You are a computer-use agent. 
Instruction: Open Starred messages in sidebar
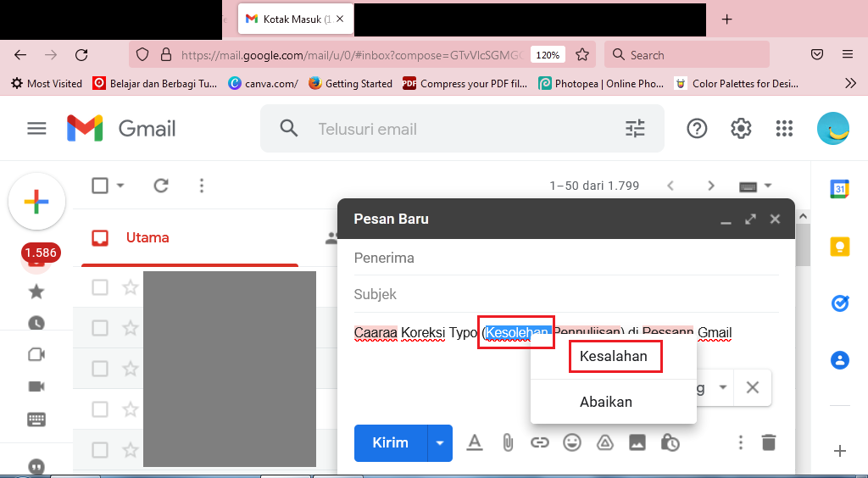point(36,291)
